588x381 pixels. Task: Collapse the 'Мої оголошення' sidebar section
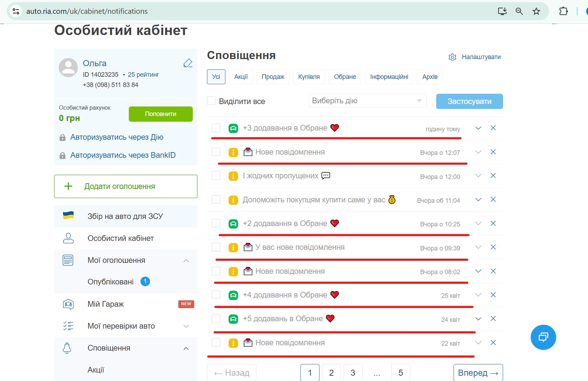click(x=186, y=261)
